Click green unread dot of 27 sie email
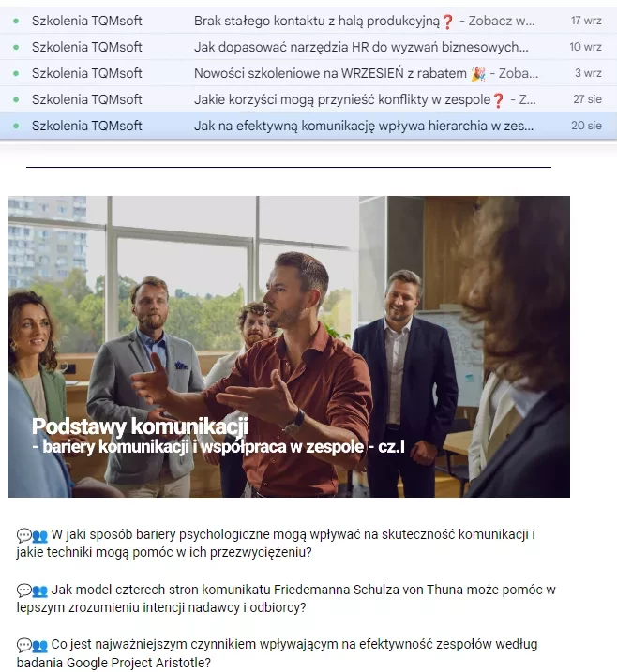 [x=16, y=99]
